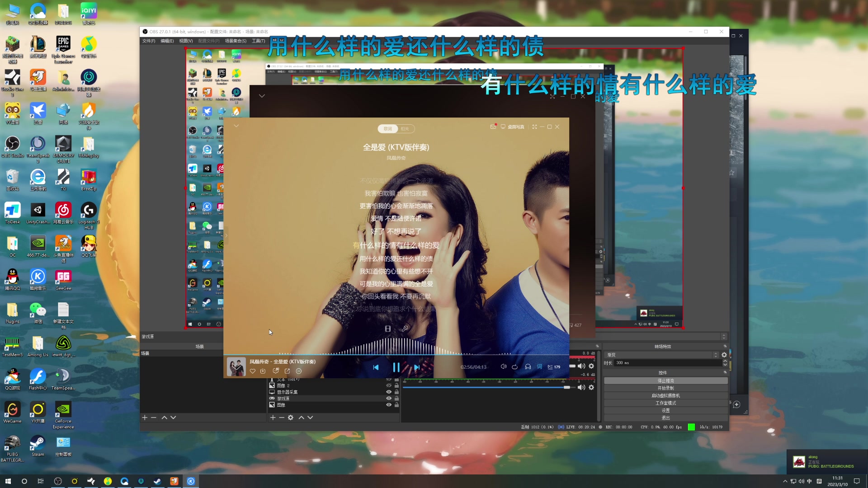Mute the upper mixer audio track
Viewport: 868px width, 488px height.
pyautogui.click(x=581, y=366)
